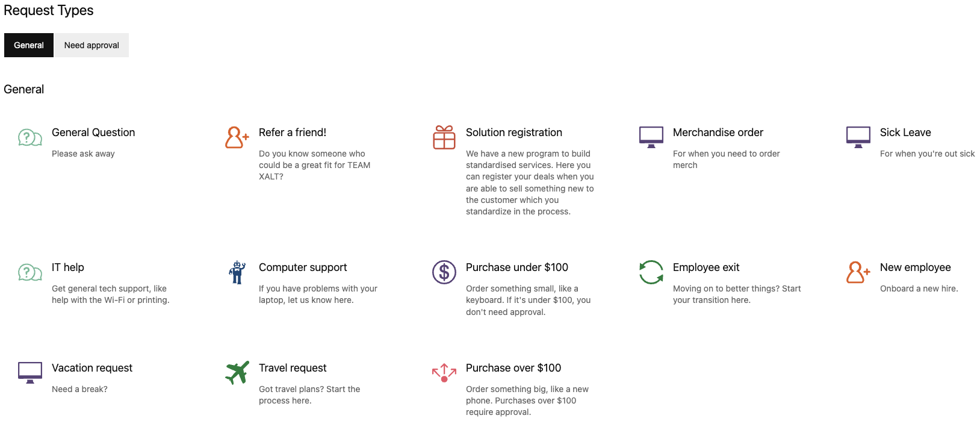Switch to the Need approval tab

[91, 45]
